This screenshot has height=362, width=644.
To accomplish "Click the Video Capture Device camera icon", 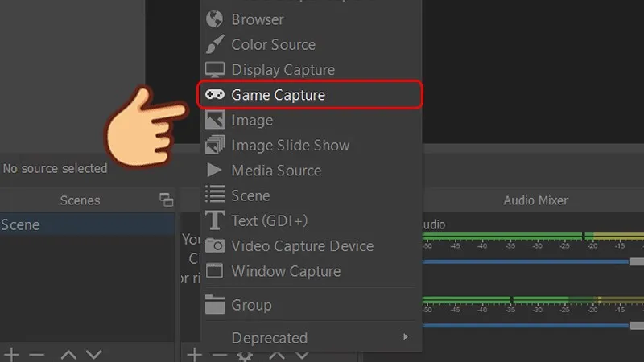I will coord(214,245).
